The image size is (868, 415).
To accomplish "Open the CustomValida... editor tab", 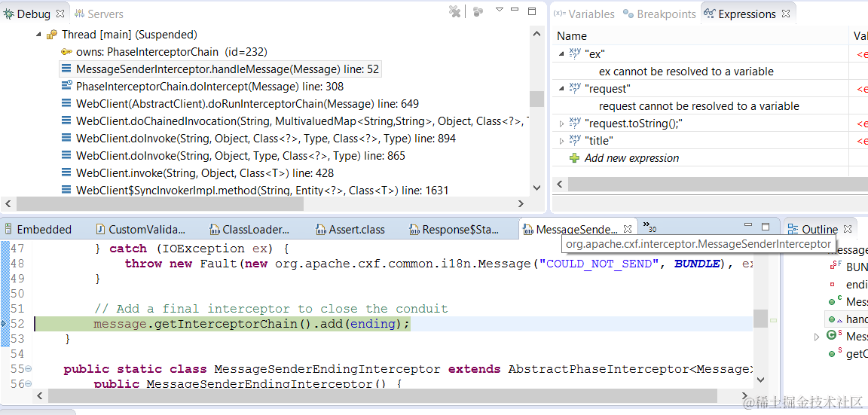I will pos(141,229).
